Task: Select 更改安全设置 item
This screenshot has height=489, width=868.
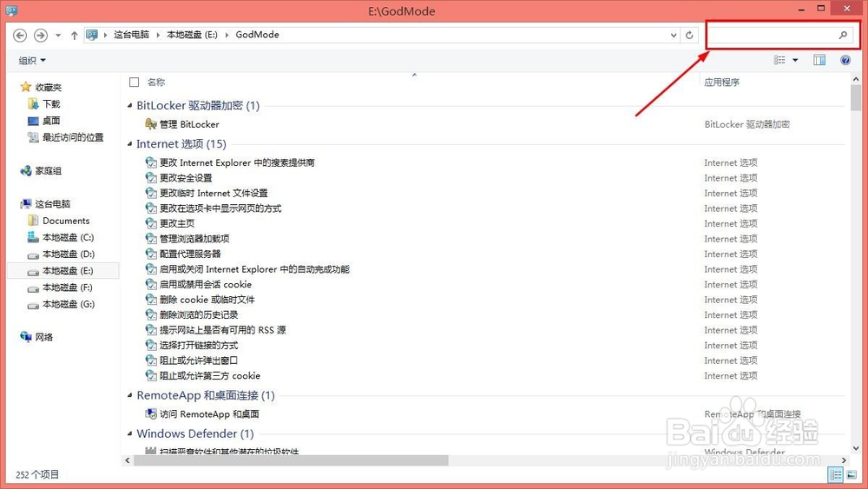Action: pyautogui.click(x=186, y=178)
